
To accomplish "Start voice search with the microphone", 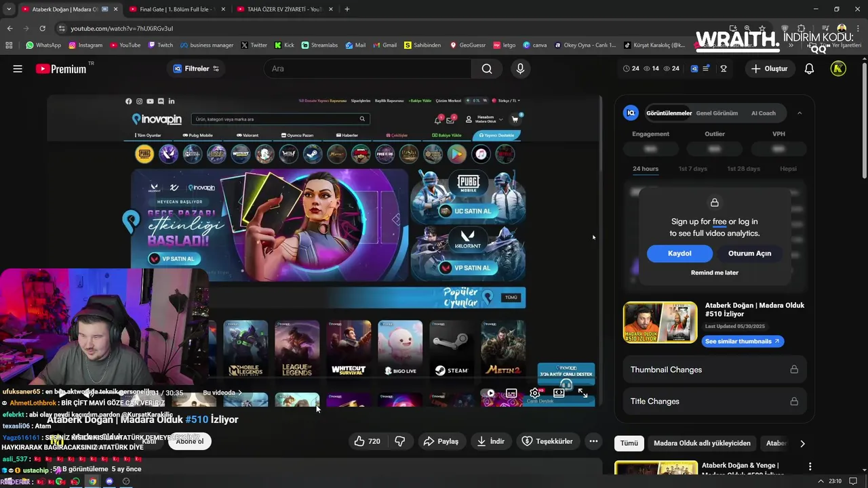I will (x=520, y=68).
